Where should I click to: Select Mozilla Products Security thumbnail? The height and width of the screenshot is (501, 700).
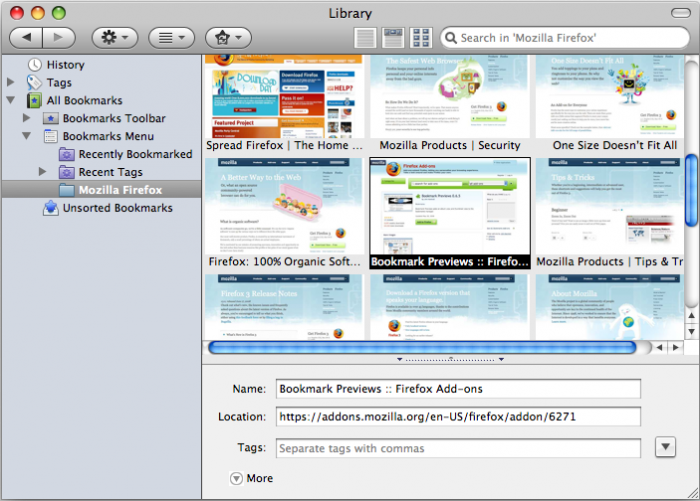(x=450, y=96)
